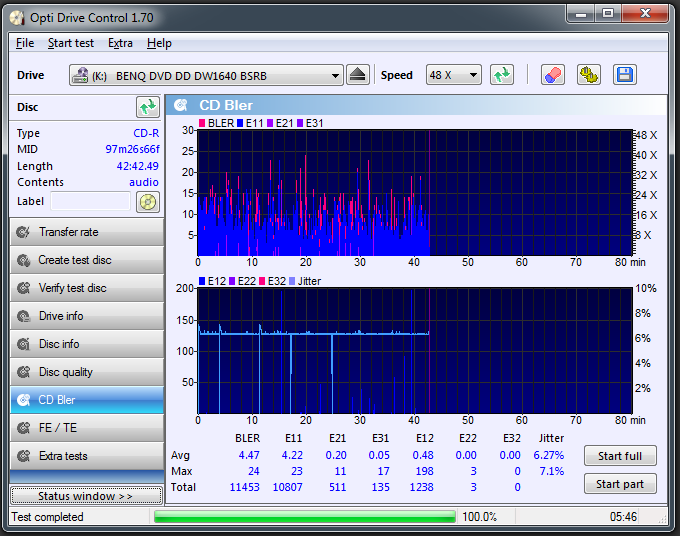Click the upper BLER error graph
Viewport: 680px width, 536px height.
pos(415,193)
